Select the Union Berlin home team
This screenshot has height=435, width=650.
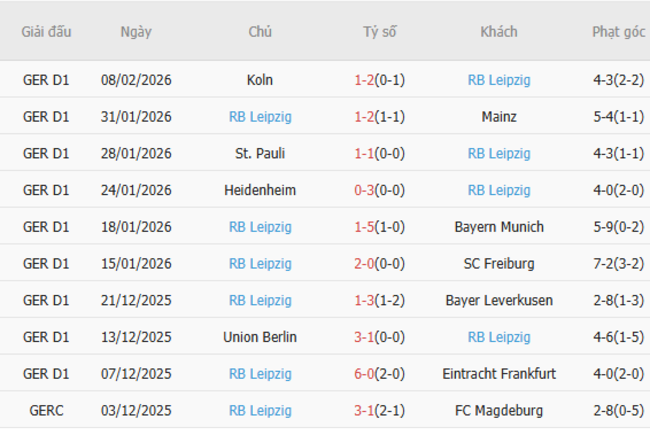(x=260, y=337)
